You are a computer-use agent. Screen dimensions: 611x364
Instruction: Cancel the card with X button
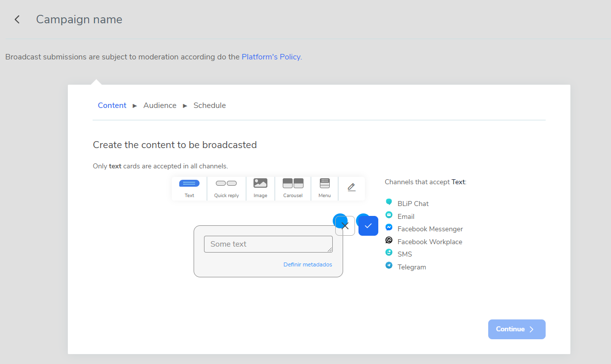(x=345, y=226)
